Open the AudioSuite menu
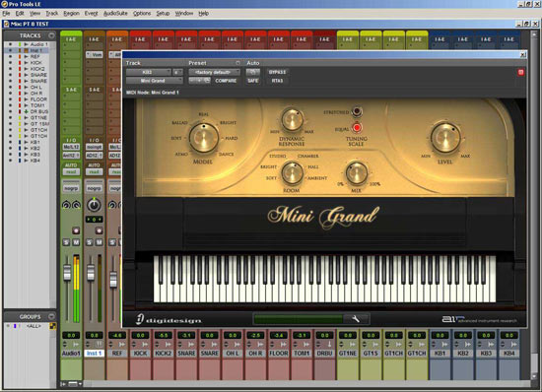Screen dimensions: 542x392 [x=115, y=13]
